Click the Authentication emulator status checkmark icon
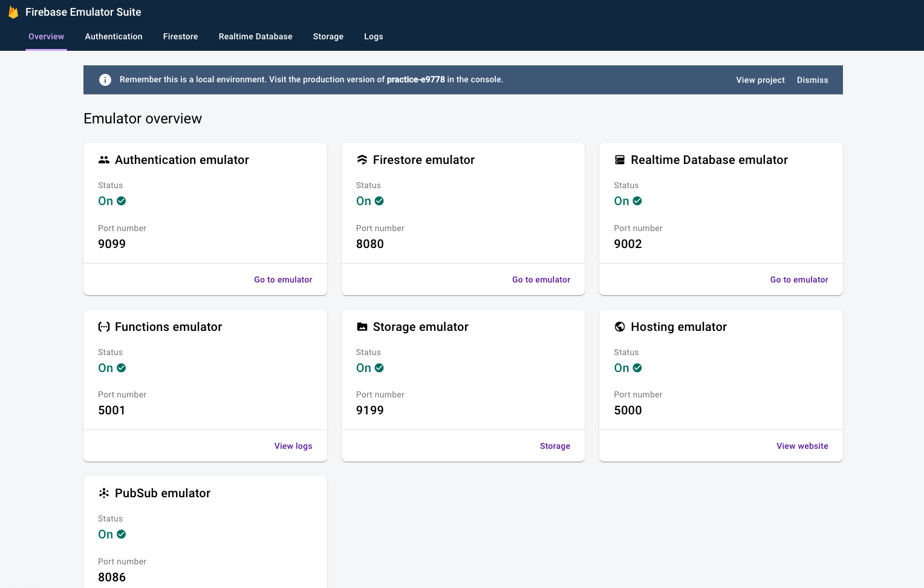This screenshot has width=924, height=588. (x=122, y=201)
